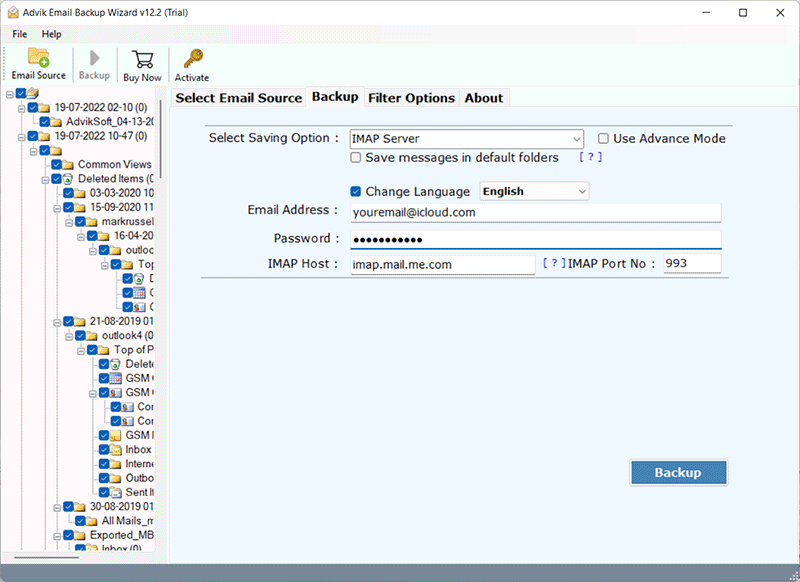Image resolution: width=800 pixels, height=582 pixels.
Task: Minimize the Advik Email Backup window
Action: (x=706, y=13)
